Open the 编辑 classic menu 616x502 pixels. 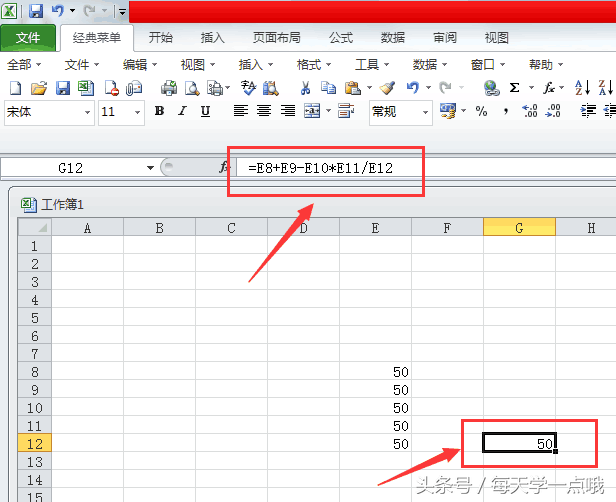(140, 64)
